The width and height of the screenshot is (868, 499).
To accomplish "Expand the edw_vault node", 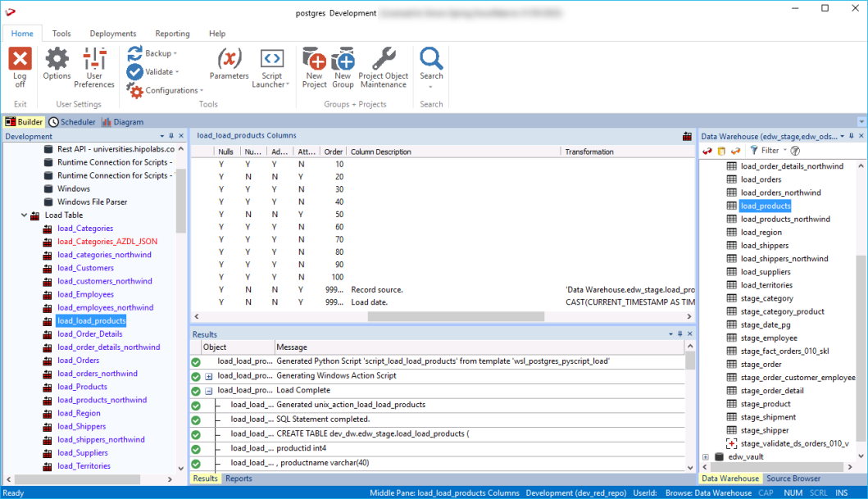I will 706,457.
